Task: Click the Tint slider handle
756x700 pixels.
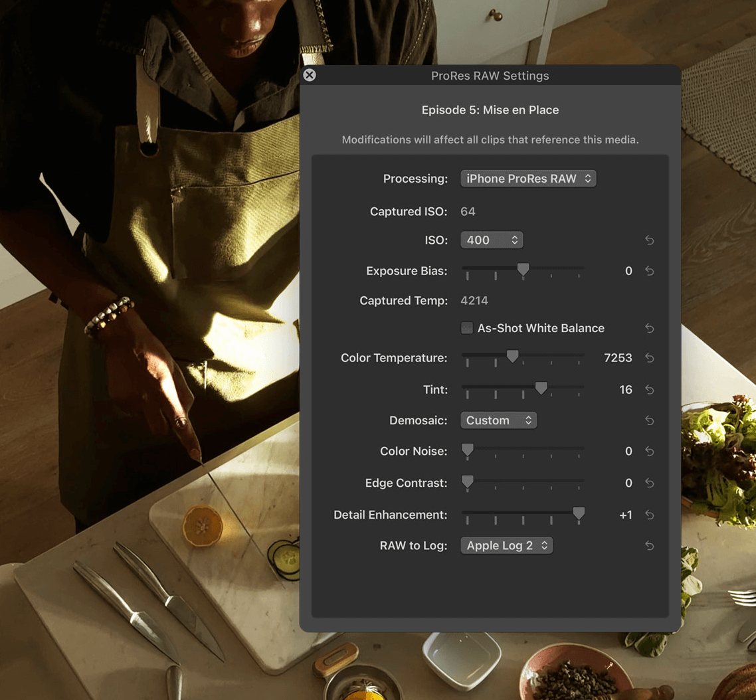Action: click(541, 389)
